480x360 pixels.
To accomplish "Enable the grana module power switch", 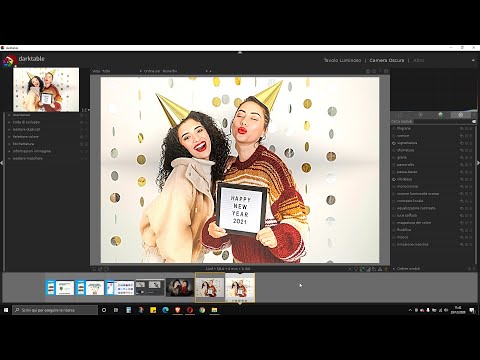I will point(394,157).
